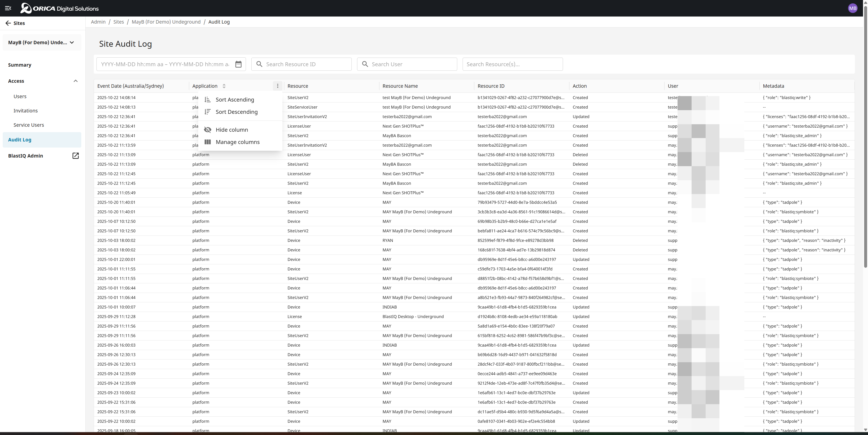Focus the Search Resource(s) field

tap(512, 64)
